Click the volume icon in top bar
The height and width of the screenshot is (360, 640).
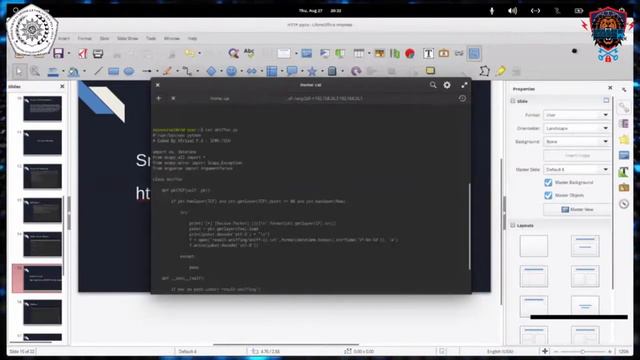[513, 11]
